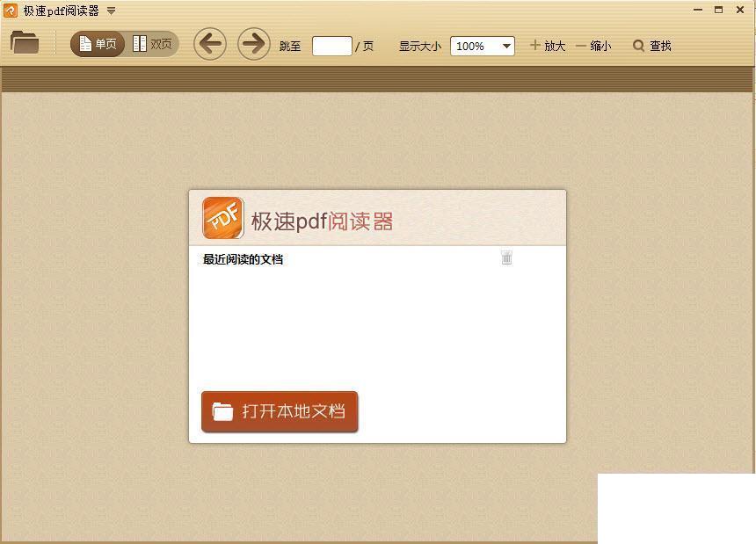This screenshot has height=544, width=756.
Task: Minimize the 极速pdf阅读器 window
Action: point(698,10)
